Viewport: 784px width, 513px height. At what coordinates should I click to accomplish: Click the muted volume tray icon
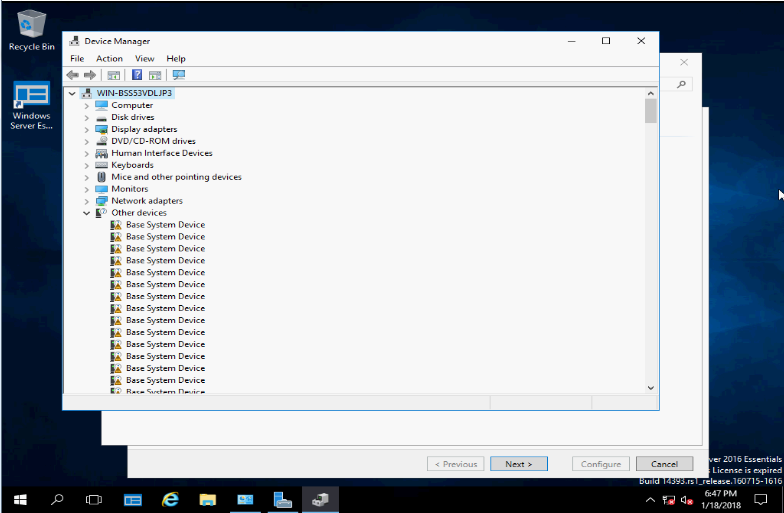point(686,500)
